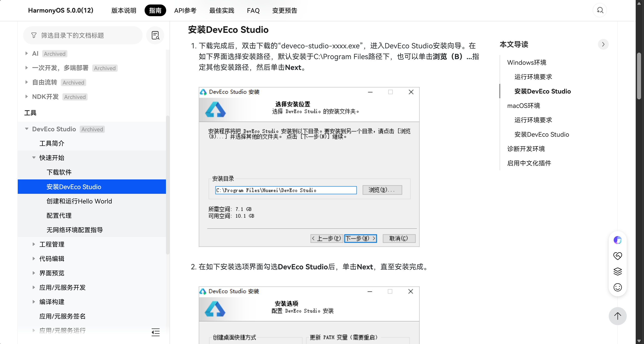Click the HarmonyOS 5.0.0(12) version title

(x=61, y=11)
